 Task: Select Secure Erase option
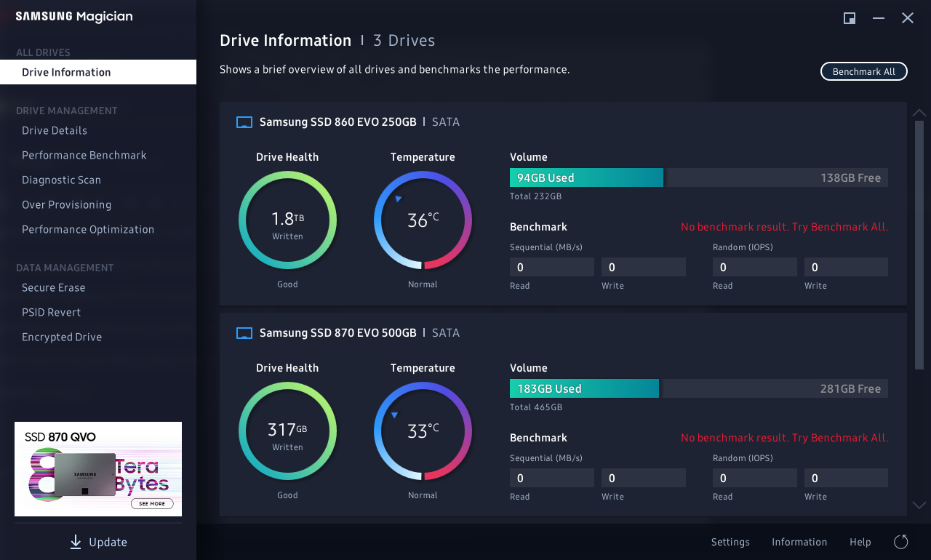tap(54, 288)
